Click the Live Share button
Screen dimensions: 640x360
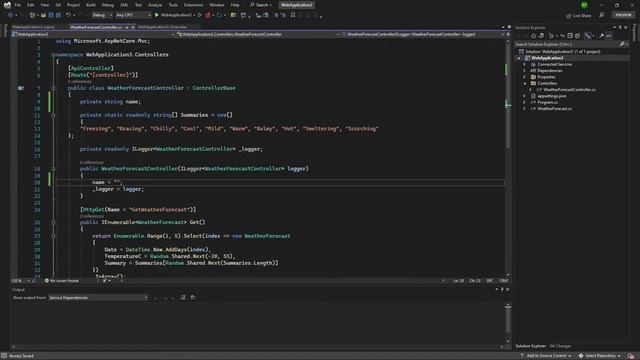coord(579,16)
